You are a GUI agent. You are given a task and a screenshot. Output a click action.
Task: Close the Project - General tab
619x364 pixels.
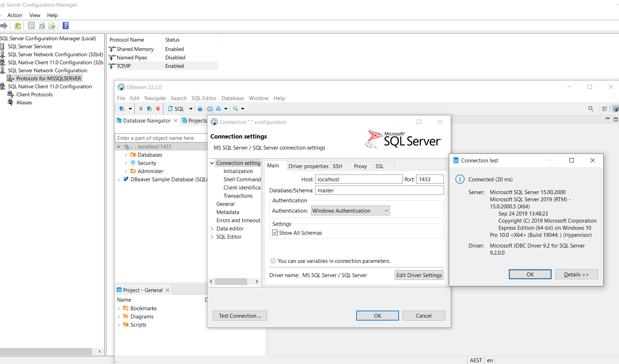167,290
